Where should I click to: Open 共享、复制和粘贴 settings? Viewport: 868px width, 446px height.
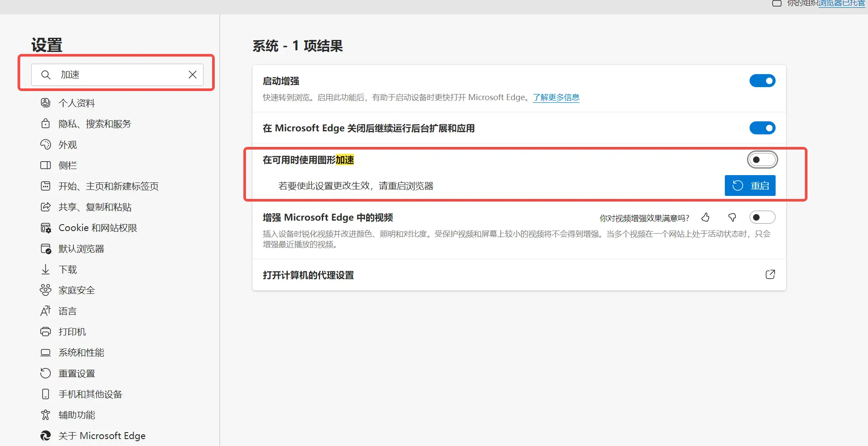tap(95, 207)
